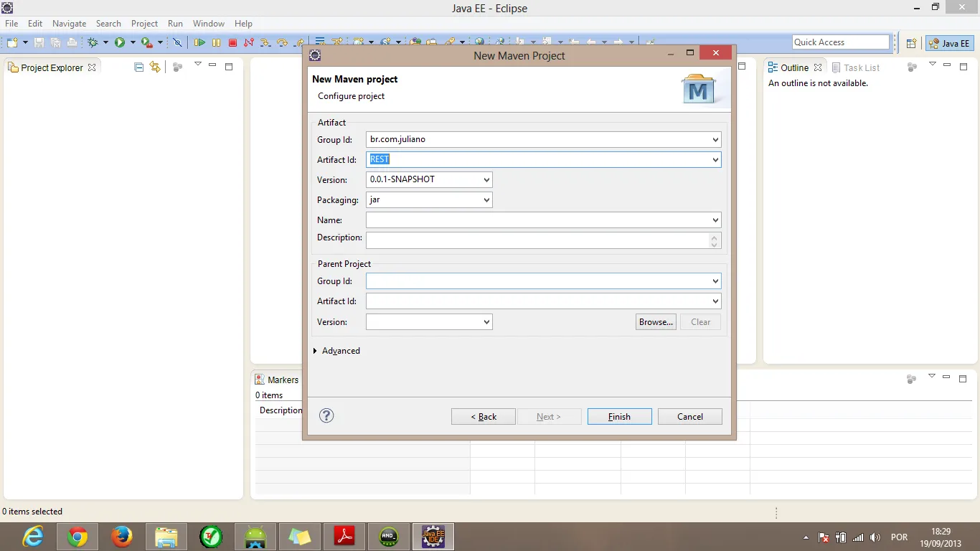This screenshot has width=980, height=551.
Task: Expand the Advanced section
Action: (336, 351)
